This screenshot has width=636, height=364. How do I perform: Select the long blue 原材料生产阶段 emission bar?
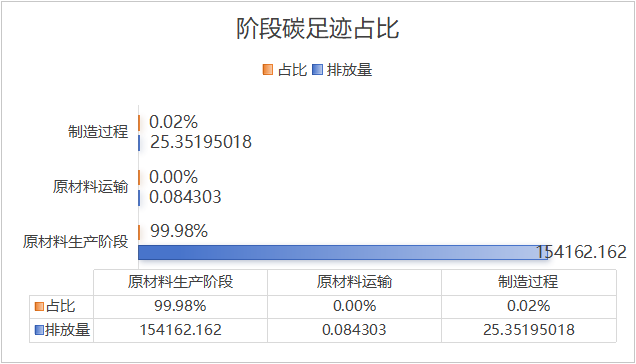pyautogui.click(x=343, y=252)
